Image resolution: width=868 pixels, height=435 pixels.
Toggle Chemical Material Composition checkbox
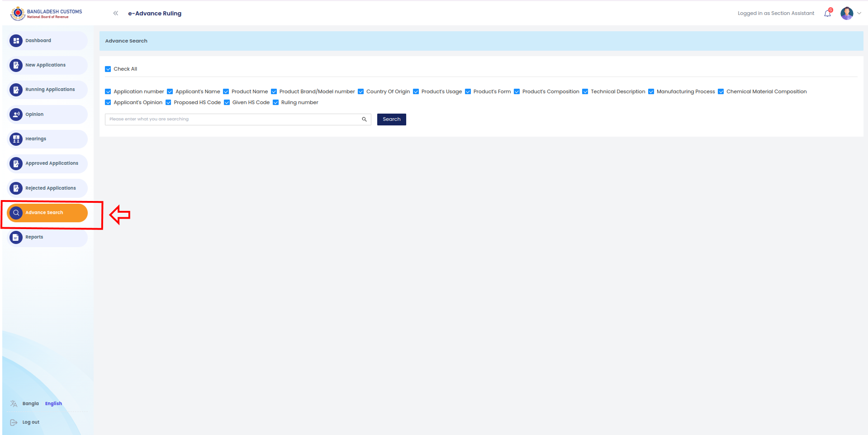coord(721,92)
